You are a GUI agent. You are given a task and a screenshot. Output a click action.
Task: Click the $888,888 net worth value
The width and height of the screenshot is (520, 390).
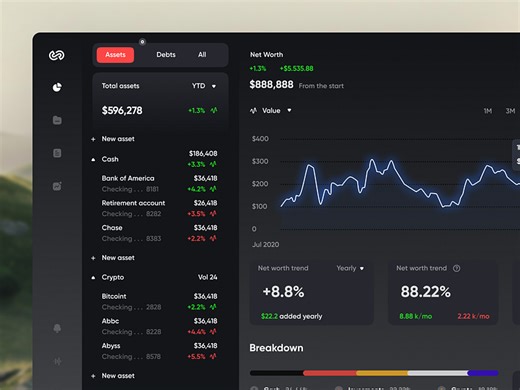click(x=271, y=85)
